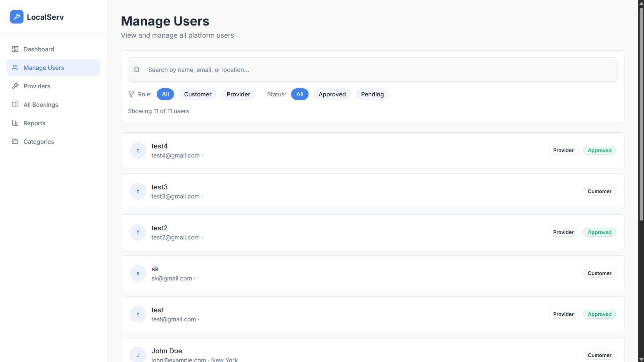Click sk's Customer badge
The height and width of the screenshot is (362, 644).
tap(600, 273)
